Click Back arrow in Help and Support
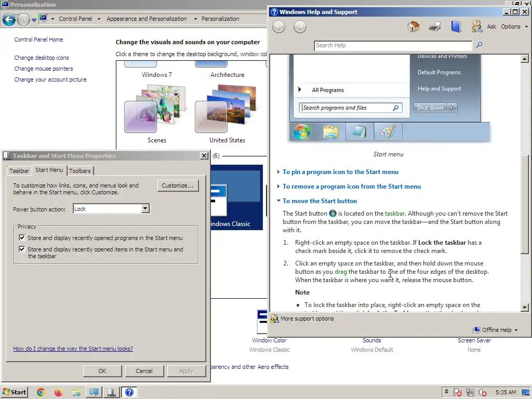Screen dimensions: 532x399 click(278, 27)
